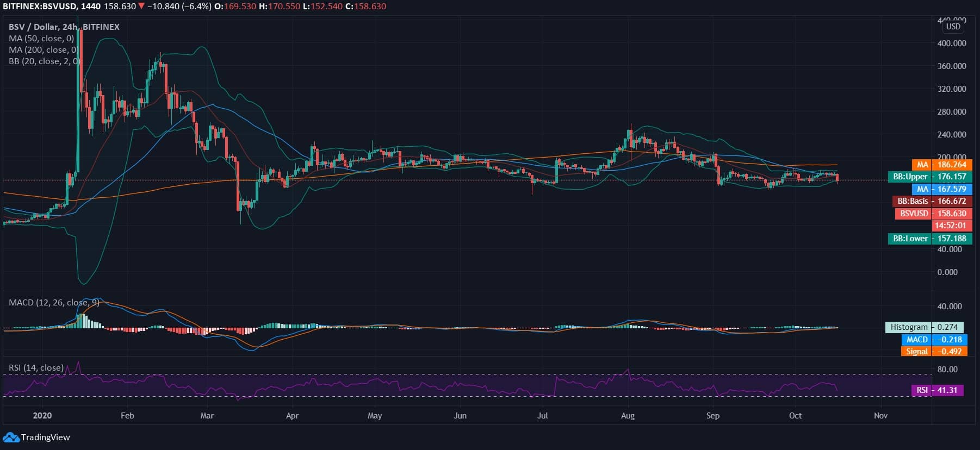The image size is (980, 450).
Task: Click the 40.000 MACD axis label
Action: [950, 307]
